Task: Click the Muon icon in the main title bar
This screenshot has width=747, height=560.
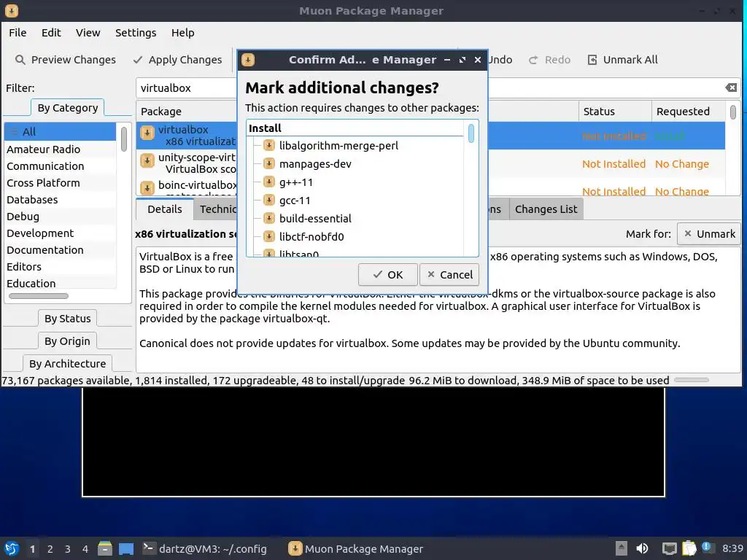Action: pos(12,10)
